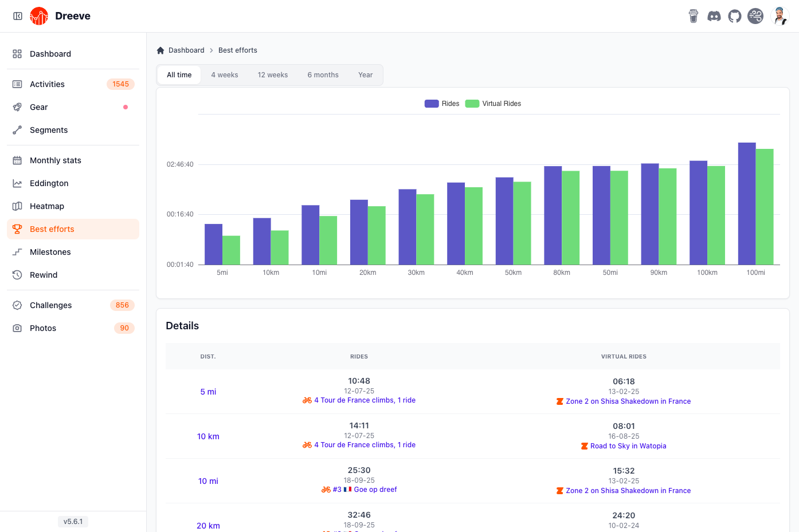799x532 pixels.
Task: Open the GitHub icon in the header
Action: tap(735, 16)
